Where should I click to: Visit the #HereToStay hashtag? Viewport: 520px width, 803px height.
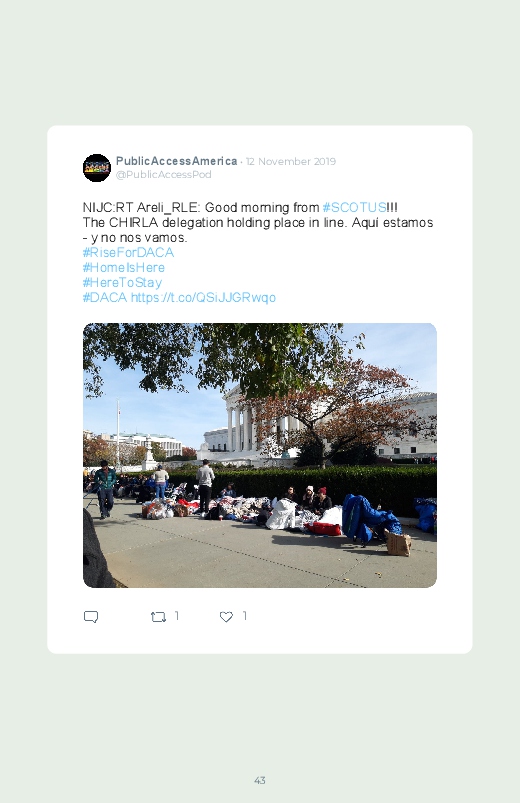pos(122,283)
